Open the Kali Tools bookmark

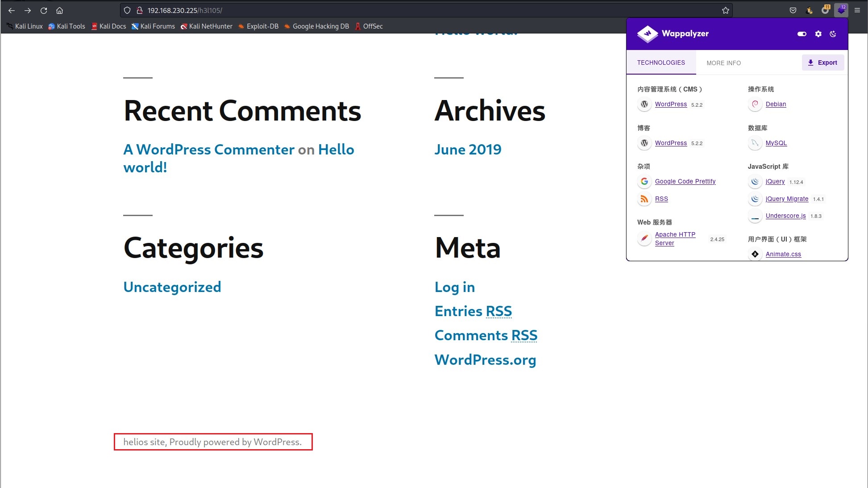pos(66,26)
